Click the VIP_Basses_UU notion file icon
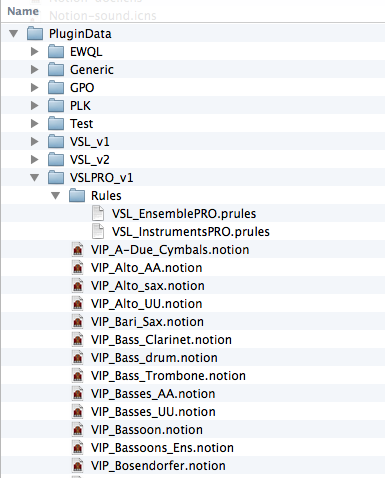The width and height of the screenshot is (385, 478). [x=77, y=412]
